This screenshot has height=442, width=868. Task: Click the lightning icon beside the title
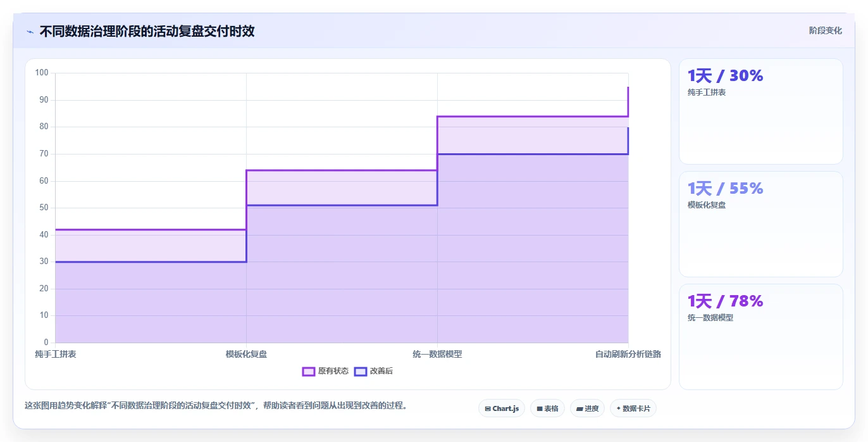tap(30, 31)
